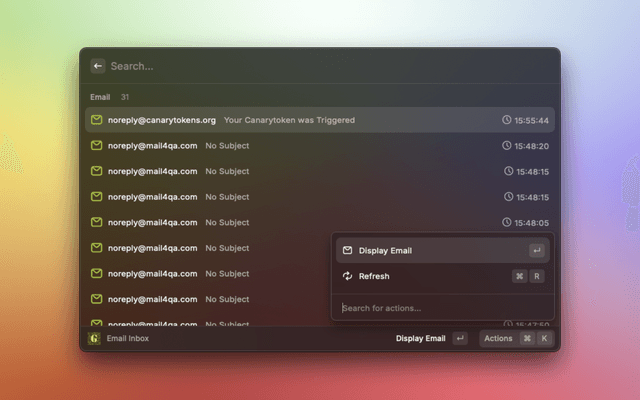Choose Refresh in the actions menu
640x400 pixels.
(374, 276)
